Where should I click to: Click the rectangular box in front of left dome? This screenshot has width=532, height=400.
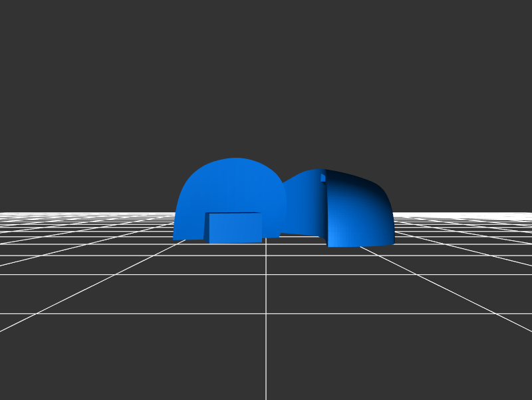(236, 228)
